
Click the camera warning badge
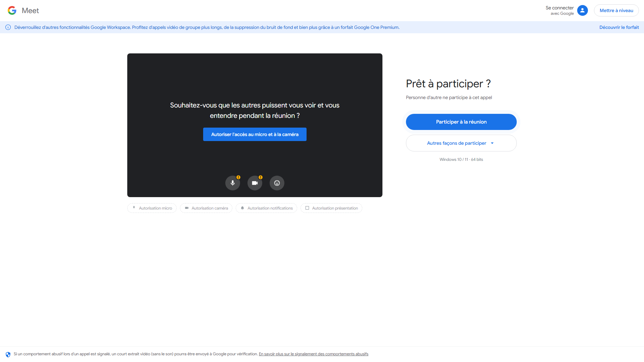[x=260, y=177]
